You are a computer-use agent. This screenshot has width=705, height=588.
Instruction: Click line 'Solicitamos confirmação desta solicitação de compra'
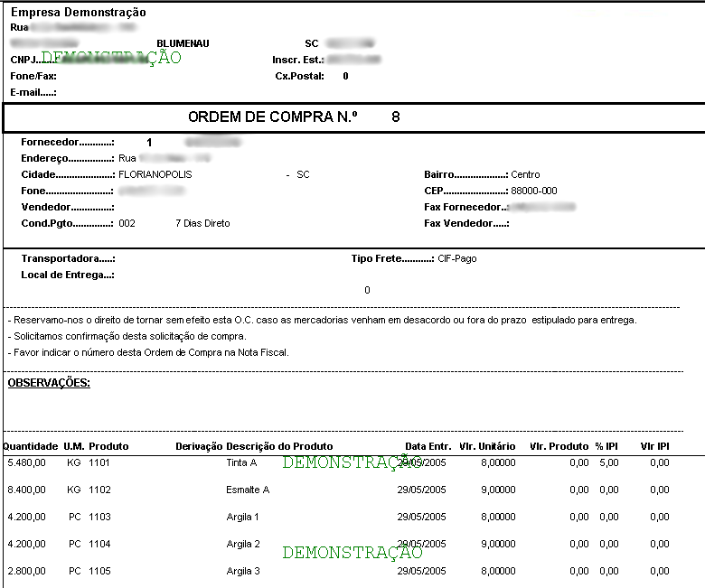click(x=127, y=336)
